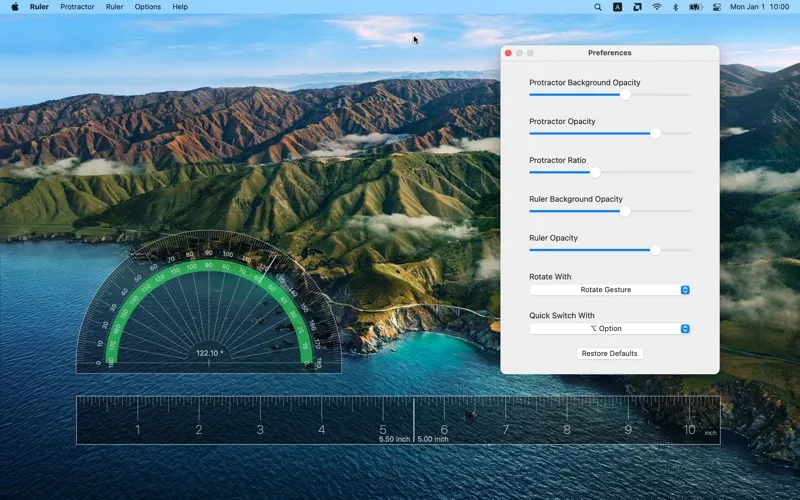Open the second Ruler menu
This screenshot has height=500, width=800.
tap(114, 7)
